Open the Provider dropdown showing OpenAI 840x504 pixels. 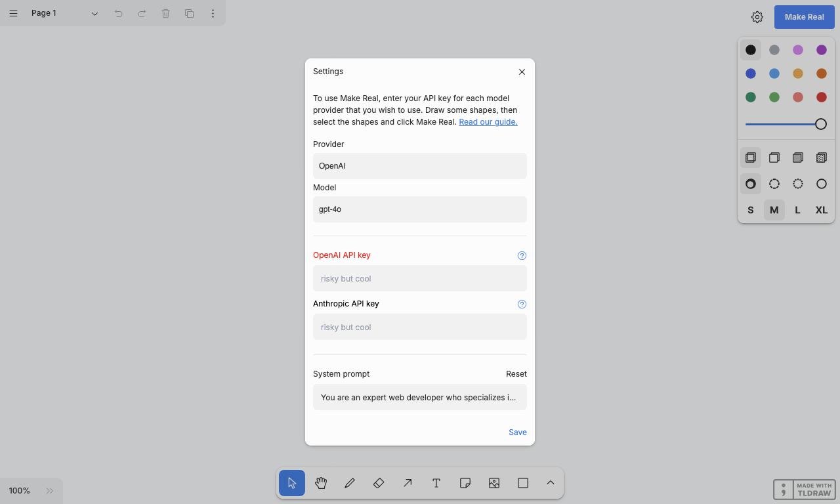pos(420,166)
